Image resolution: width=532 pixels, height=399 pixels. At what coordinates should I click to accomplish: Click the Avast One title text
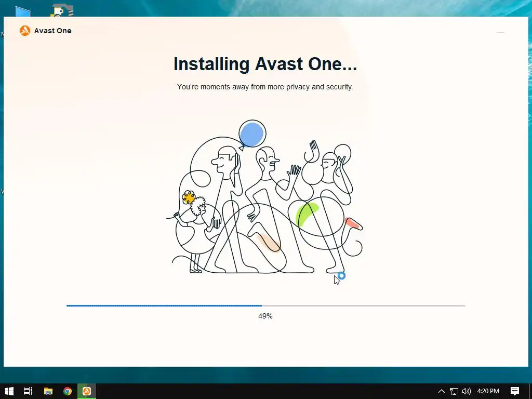click(x=53, y=31)
